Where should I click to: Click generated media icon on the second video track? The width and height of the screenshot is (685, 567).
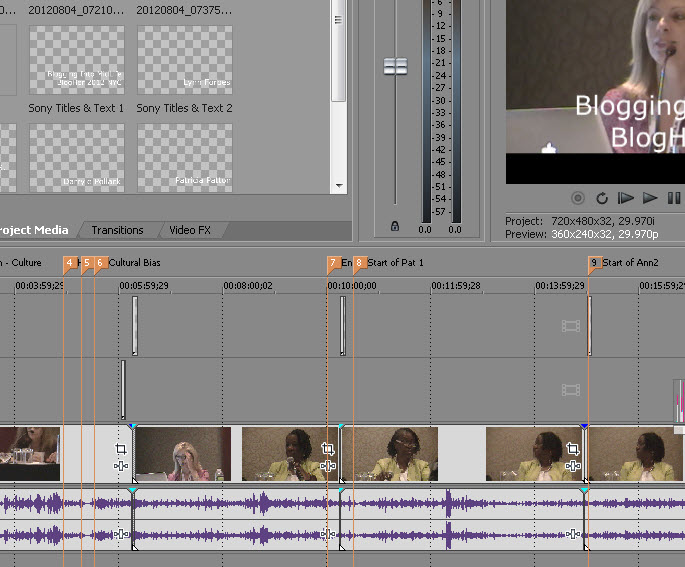(571, 390)
